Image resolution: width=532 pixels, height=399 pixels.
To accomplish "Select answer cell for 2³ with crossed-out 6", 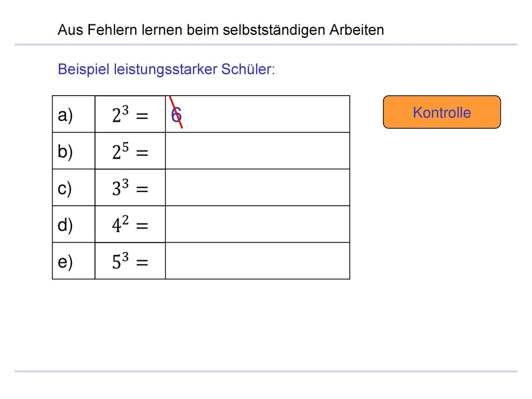I will (258, 114).
